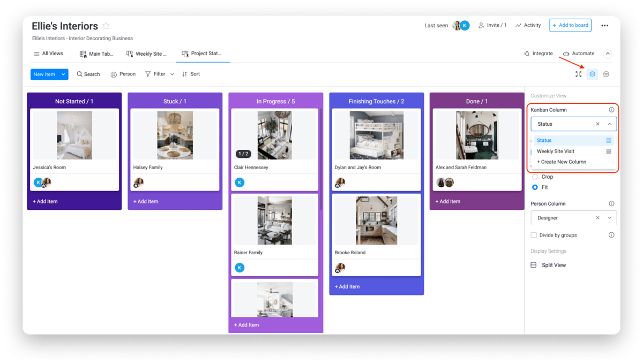The height and width of the screenshot is (364, 643).
Task: Open the chat bubble icon beside settings
Action: [606, 74]
